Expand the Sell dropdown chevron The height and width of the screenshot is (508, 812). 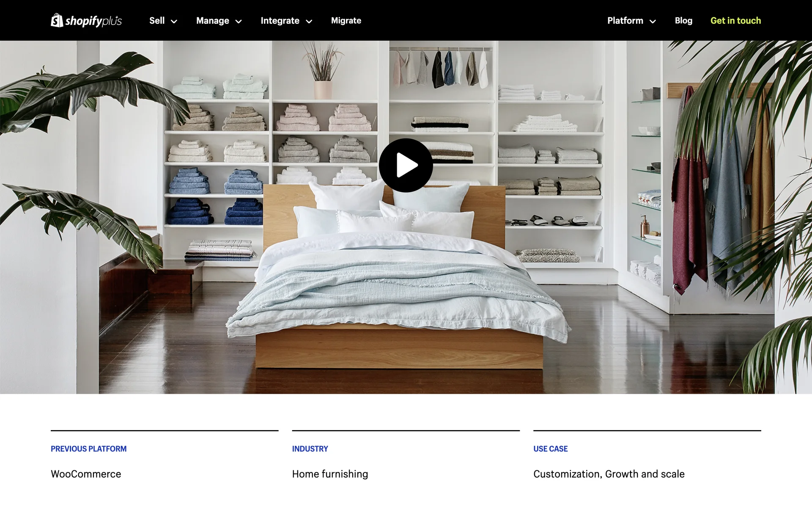[x=174, y=22]
